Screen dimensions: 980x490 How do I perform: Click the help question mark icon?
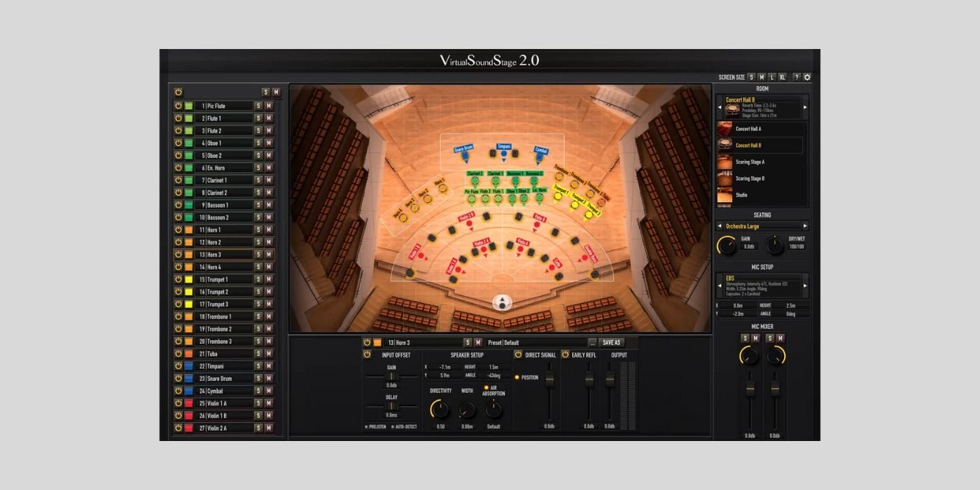tap(797, 77)
